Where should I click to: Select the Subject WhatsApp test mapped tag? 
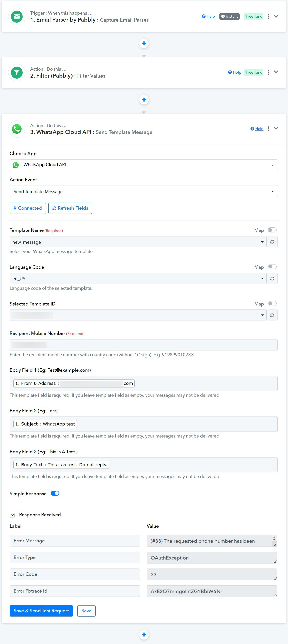pos(45,424)
